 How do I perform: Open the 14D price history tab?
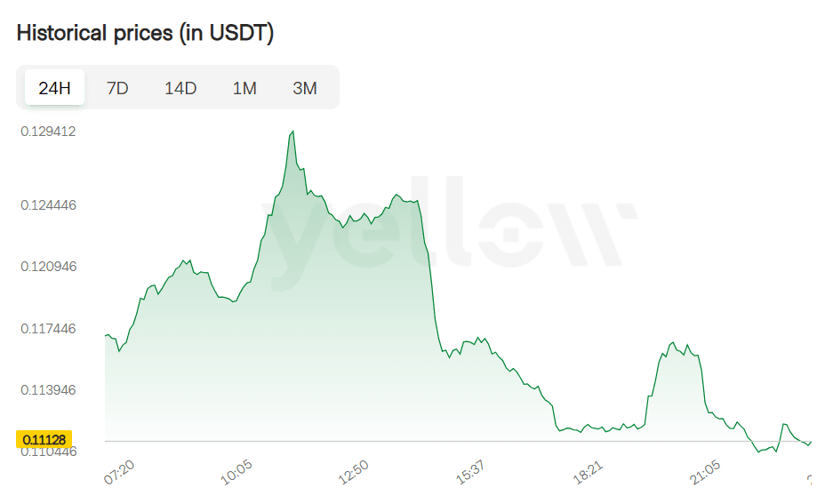pyautogui.click(x=180, y=88)
